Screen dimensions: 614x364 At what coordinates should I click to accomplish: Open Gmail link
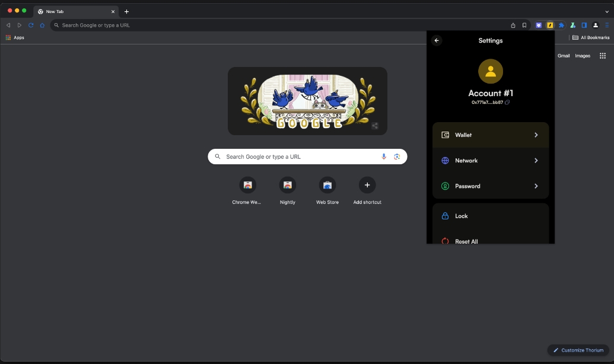pos(564,56)
